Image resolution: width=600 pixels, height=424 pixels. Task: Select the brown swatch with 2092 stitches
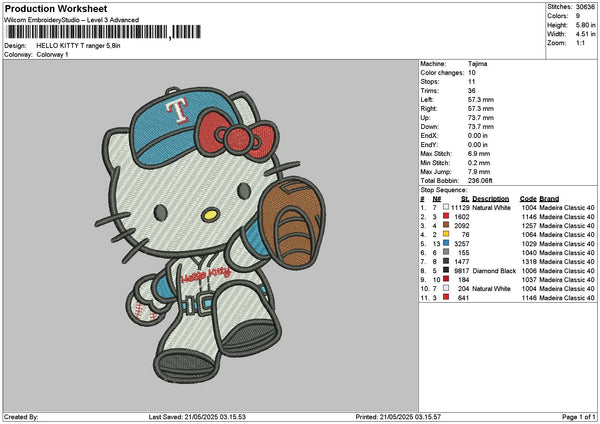pyautogui.click(x=446, y=225)
